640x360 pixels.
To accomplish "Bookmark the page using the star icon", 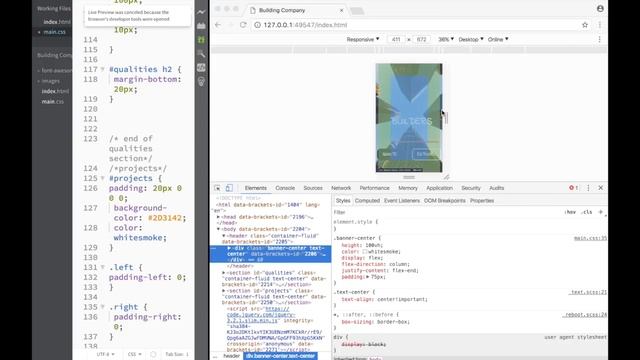I will tap(585, 25).
